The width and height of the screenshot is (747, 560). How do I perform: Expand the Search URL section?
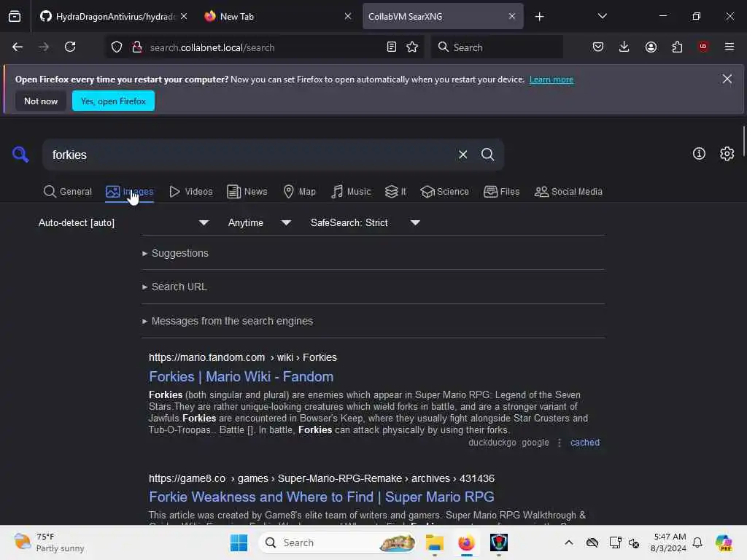(x=175, y=287)
